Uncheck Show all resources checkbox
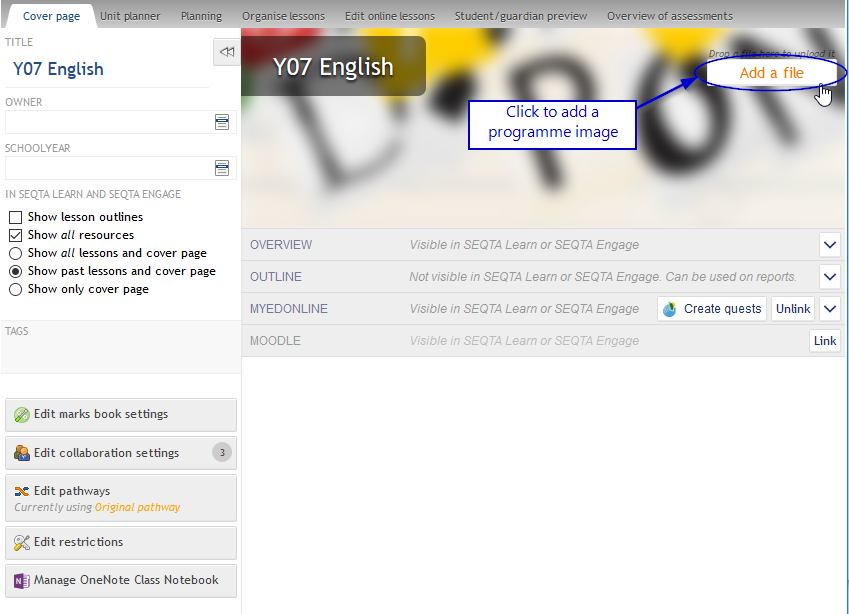Image resolution: width=849 pixels, height=614 pixels. tap(15, 235)
